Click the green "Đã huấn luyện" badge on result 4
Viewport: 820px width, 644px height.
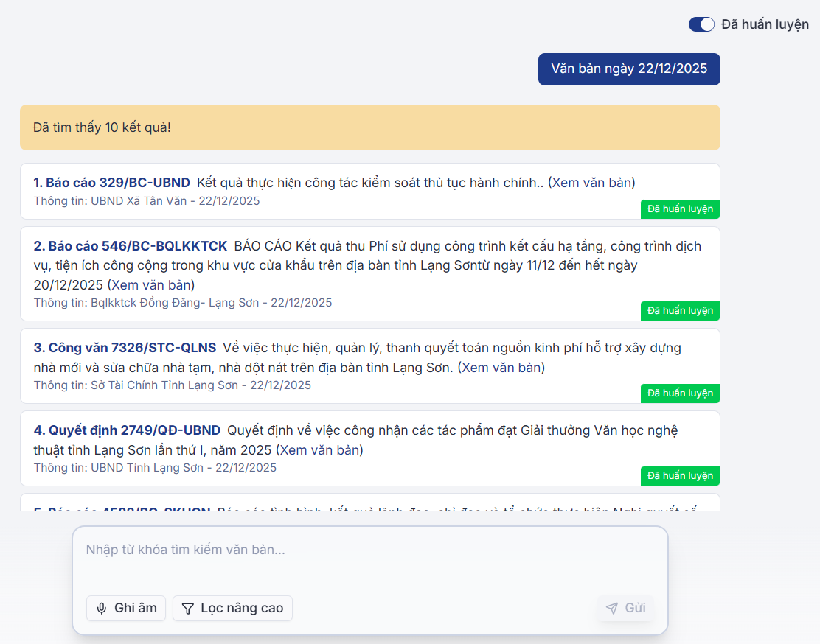[680, 476]
